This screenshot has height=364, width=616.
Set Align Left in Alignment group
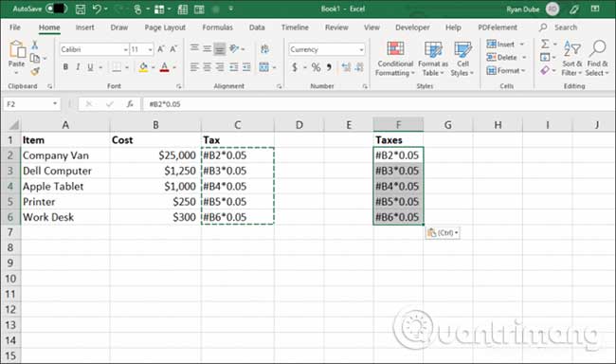194,67
